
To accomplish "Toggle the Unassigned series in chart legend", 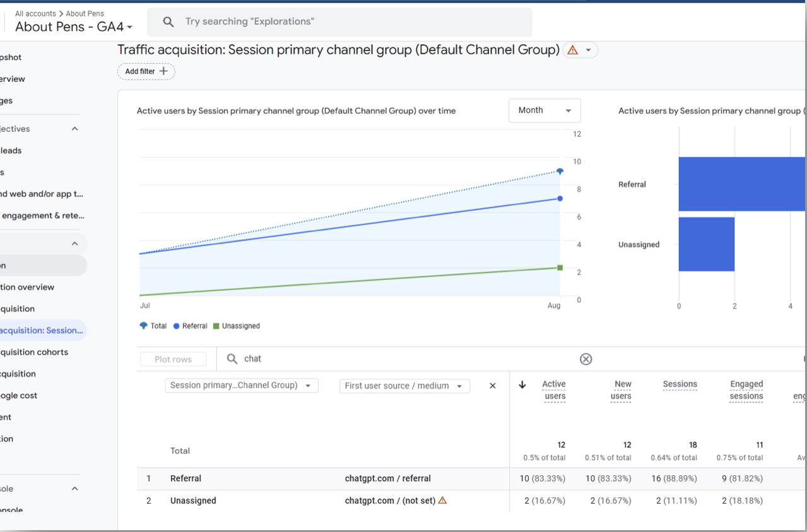I will [237, 326].
